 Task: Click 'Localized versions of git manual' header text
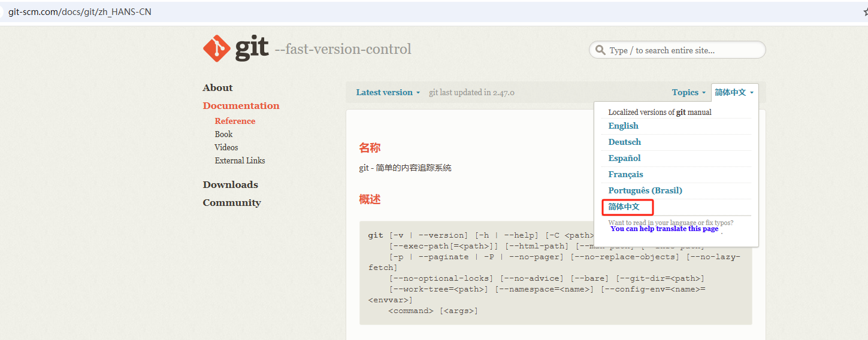(x=660, y=112)
